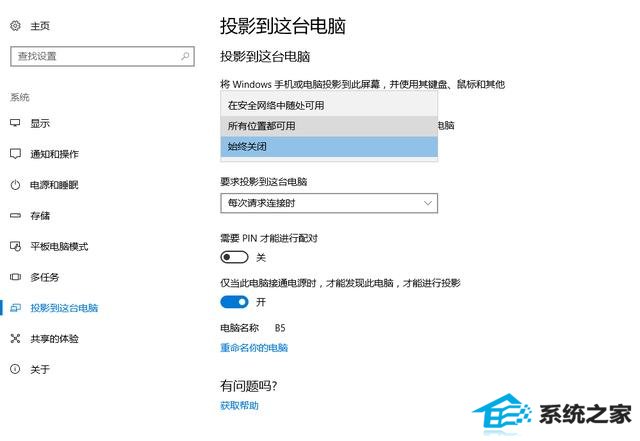Click the search magnifier icon
The height and width of the screenshot is (441, 640).
[x=185, y=56]
